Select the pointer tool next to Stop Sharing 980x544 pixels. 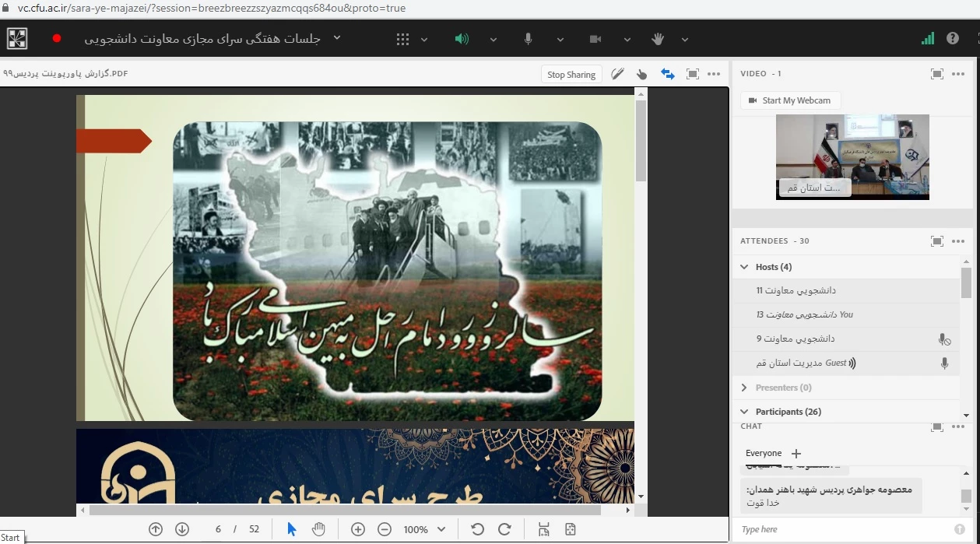[x=641, y=74]
